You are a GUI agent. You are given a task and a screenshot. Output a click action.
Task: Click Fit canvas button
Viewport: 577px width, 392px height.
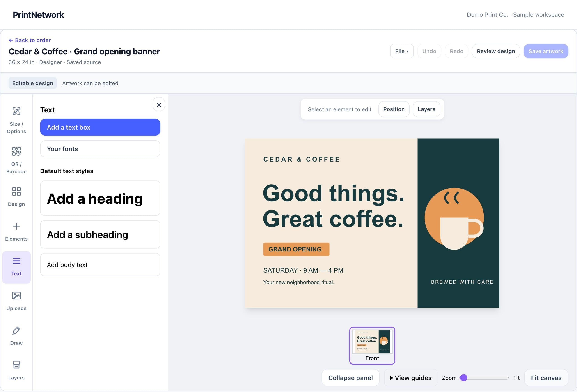[546, 378]
